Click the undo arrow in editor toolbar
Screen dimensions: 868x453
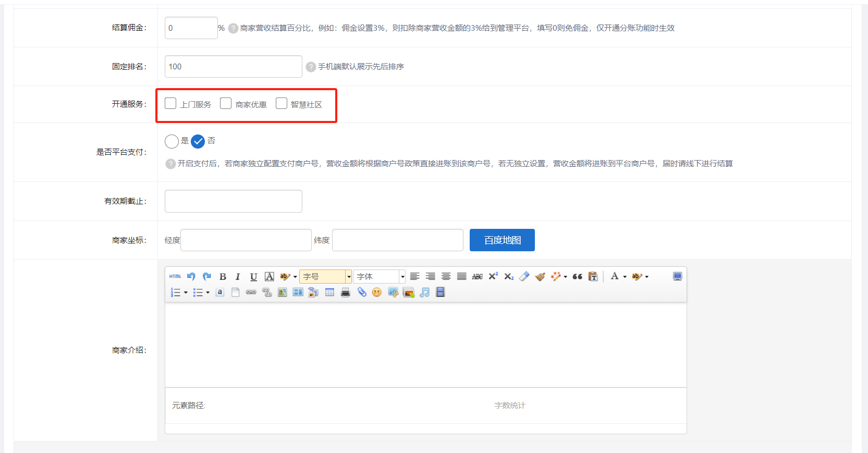click(191, 276)
